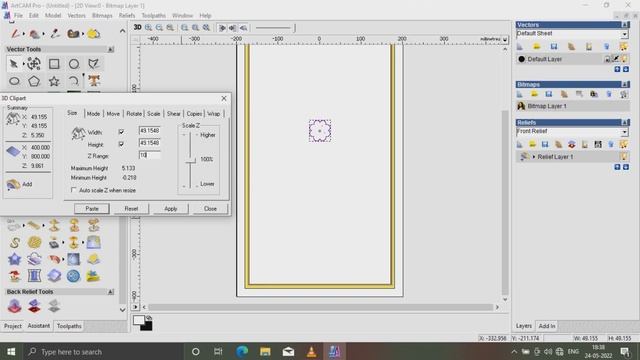The height and width of the screenshot is (360, 640).
Task: Open the Toolpaths tab at bottom left
Action: [x=69, y=326]
